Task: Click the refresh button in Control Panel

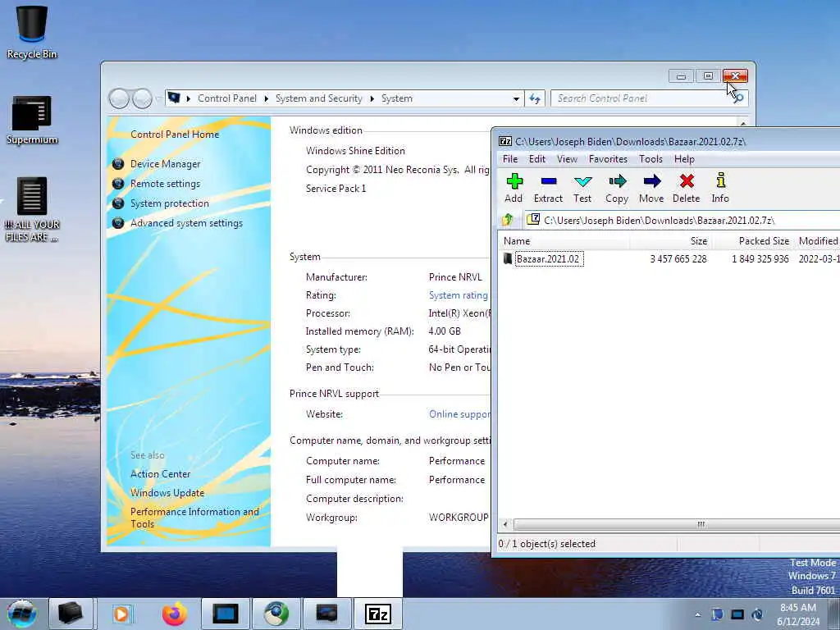Action: [x=535, y=98]
